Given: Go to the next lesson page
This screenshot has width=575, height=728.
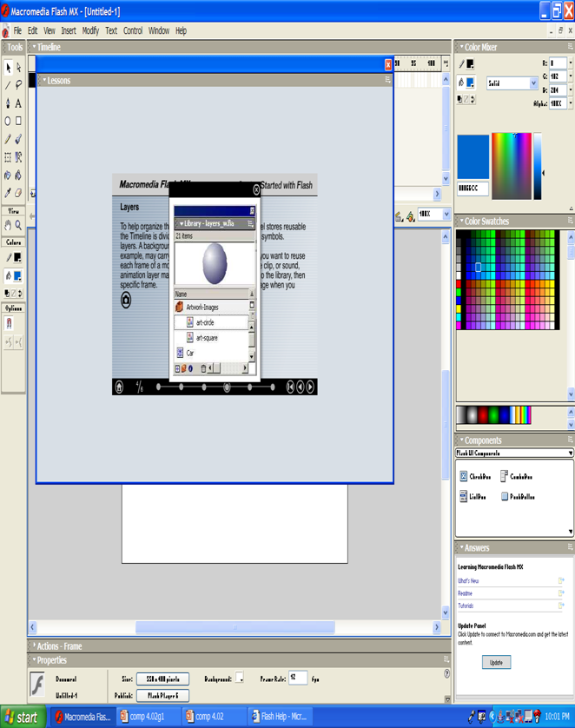Looking at the screenshot, I should [x=310, y=387].
